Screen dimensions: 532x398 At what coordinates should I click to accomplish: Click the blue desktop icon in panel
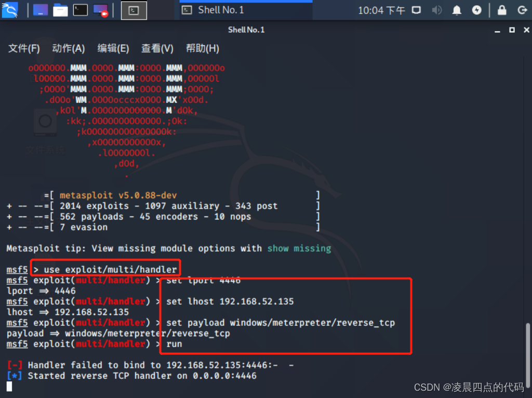coord(41,10)
